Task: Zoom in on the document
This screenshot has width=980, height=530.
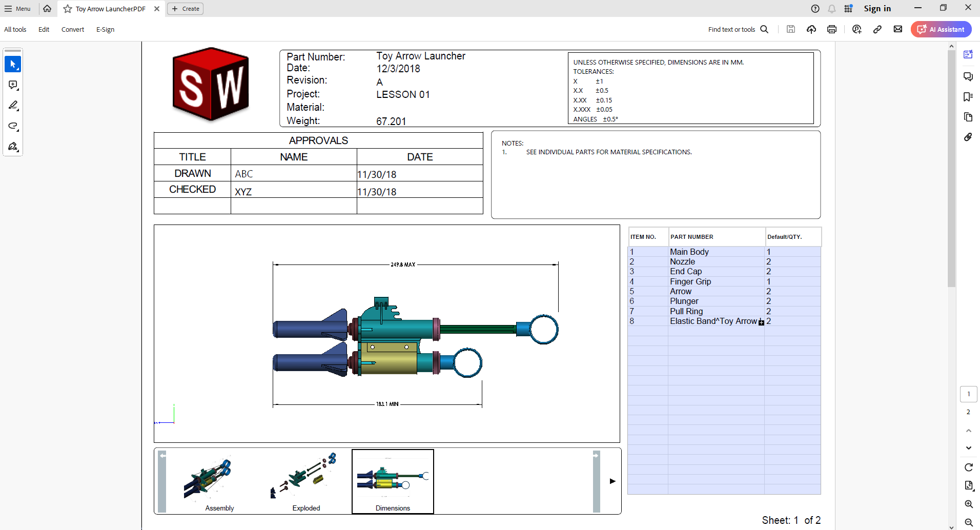Action: click(968, 504)
